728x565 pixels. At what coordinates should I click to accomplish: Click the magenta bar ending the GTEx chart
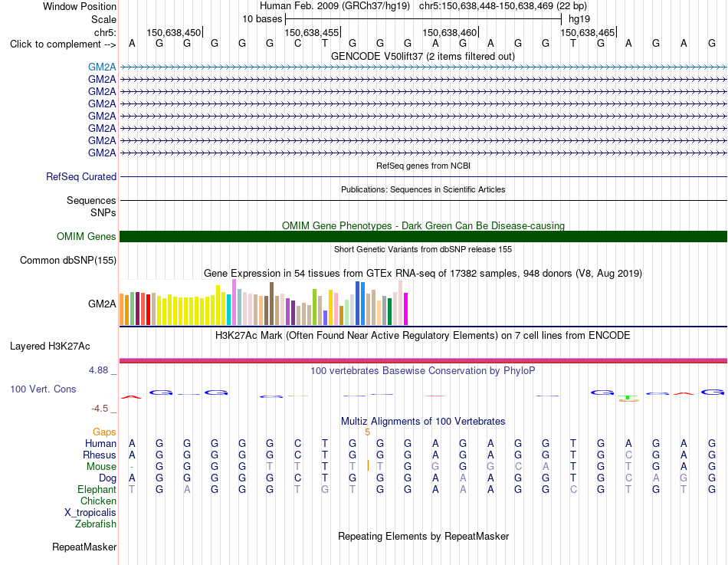[406, 308]
